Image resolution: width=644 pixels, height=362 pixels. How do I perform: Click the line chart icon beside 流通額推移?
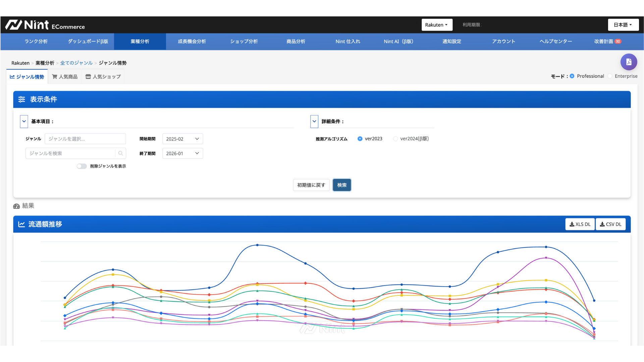pyautogui.click(x=21, y=224)
